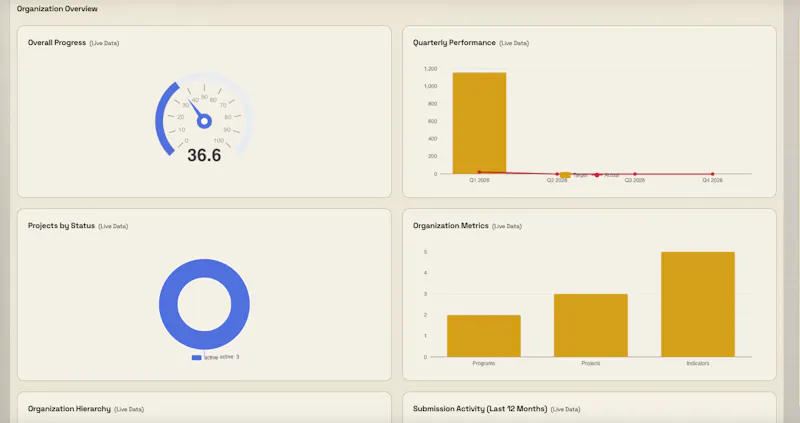
Task: Select the Q1 2026 target bar
Action: pos(479,123)
